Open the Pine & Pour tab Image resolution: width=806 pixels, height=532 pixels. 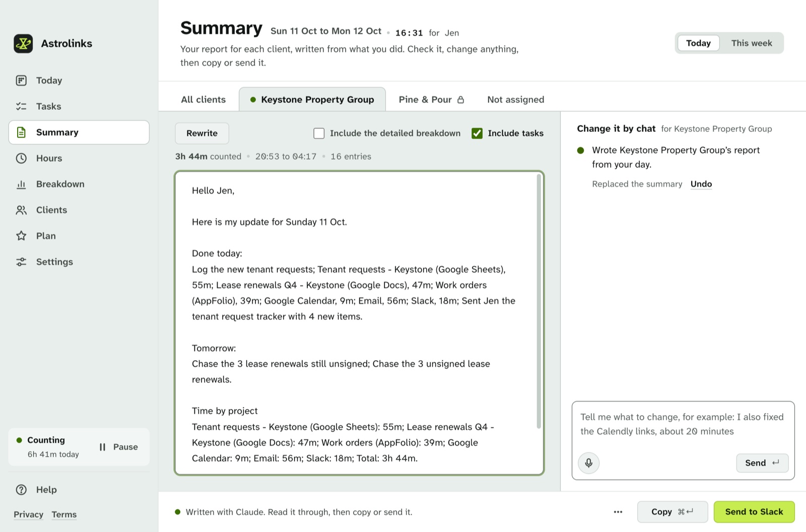[431, 100]
